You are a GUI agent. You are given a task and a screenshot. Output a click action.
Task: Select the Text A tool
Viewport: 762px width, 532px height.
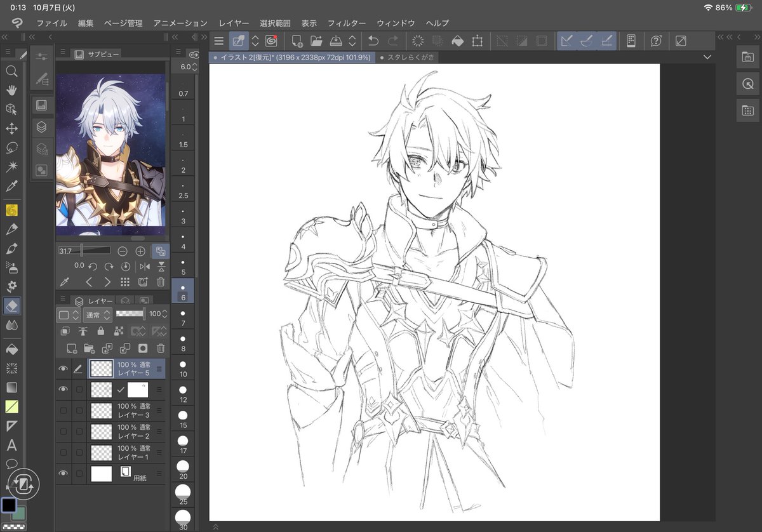[11, 445]
